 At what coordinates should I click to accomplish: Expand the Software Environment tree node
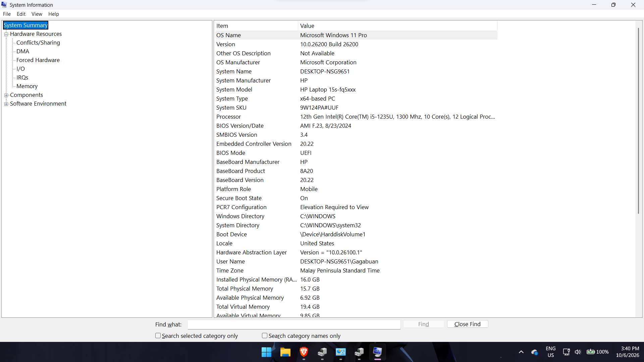(6, 104)
